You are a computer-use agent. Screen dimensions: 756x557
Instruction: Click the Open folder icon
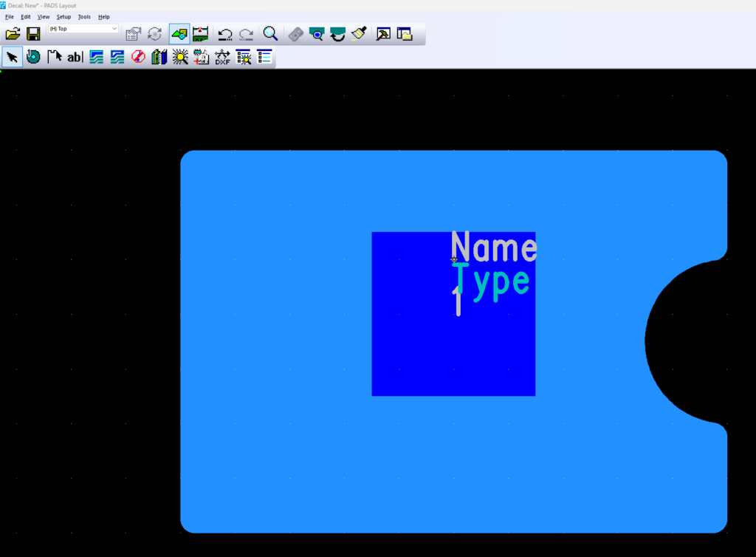13,34
